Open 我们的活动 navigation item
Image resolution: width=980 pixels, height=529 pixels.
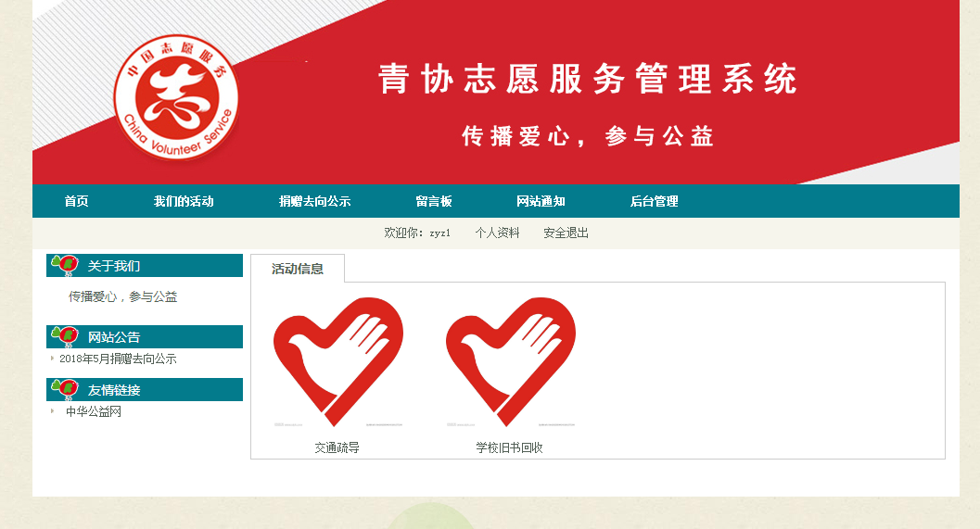point(184,201)
